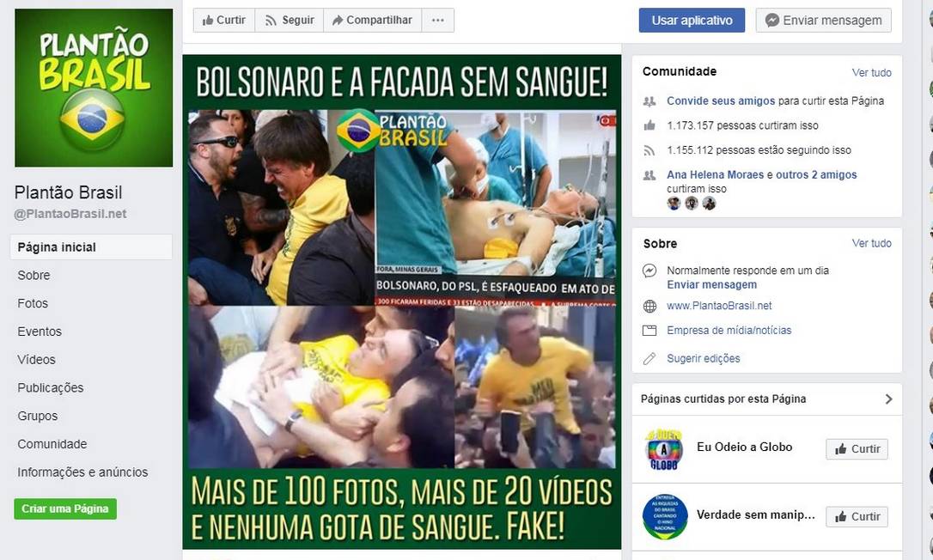Click the Curtir thumbs-up button at top
Screen dimensions: 933x560
(x=223, y=21)
